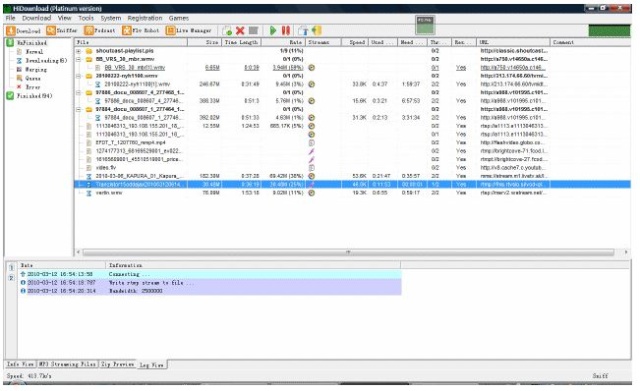Sort by the Time Length column header
The image size is (640, 391).
241,42
